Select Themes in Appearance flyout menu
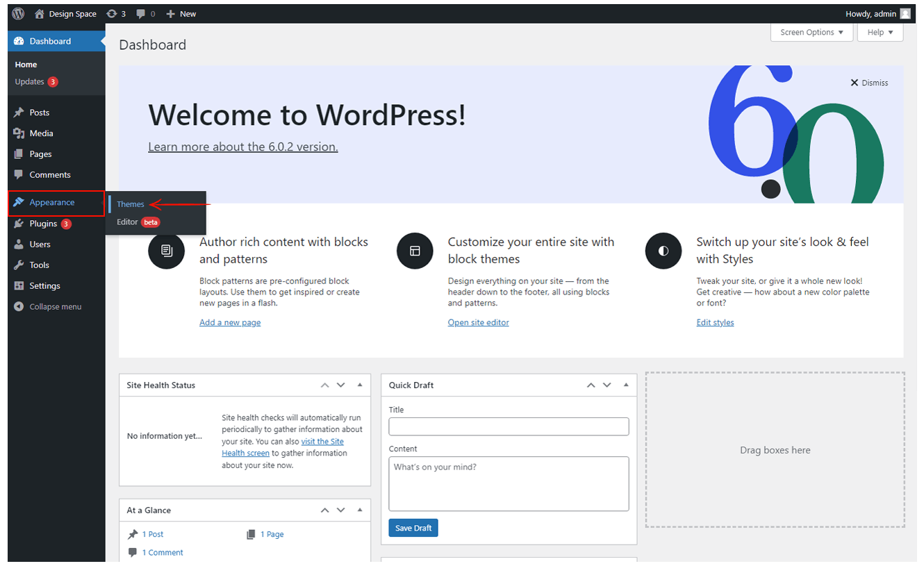924x566 pixels. 131,204
